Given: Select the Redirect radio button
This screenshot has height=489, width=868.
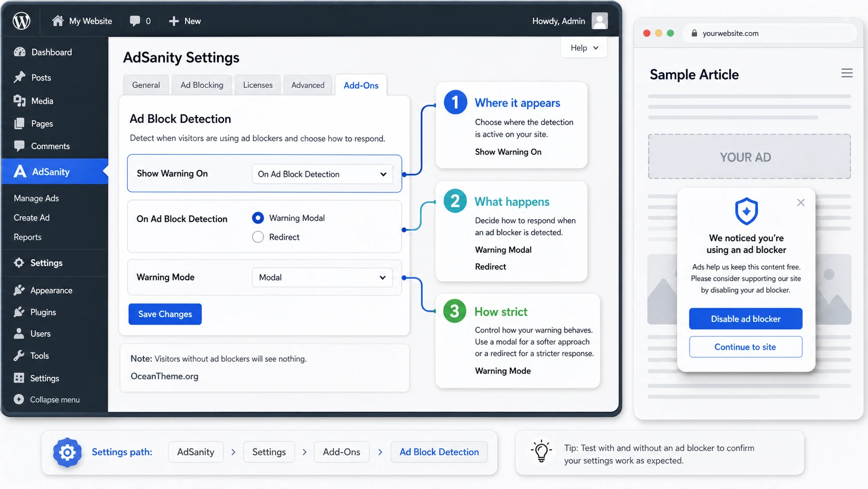Looking at the screenshot, I should tap(258, 237).
